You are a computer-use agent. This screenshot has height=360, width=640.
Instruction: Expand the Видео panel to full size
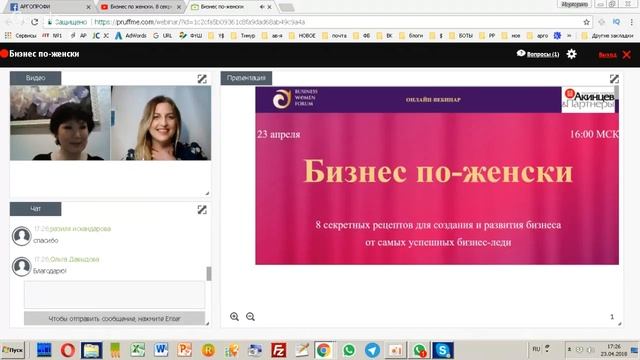pos(202,79)
